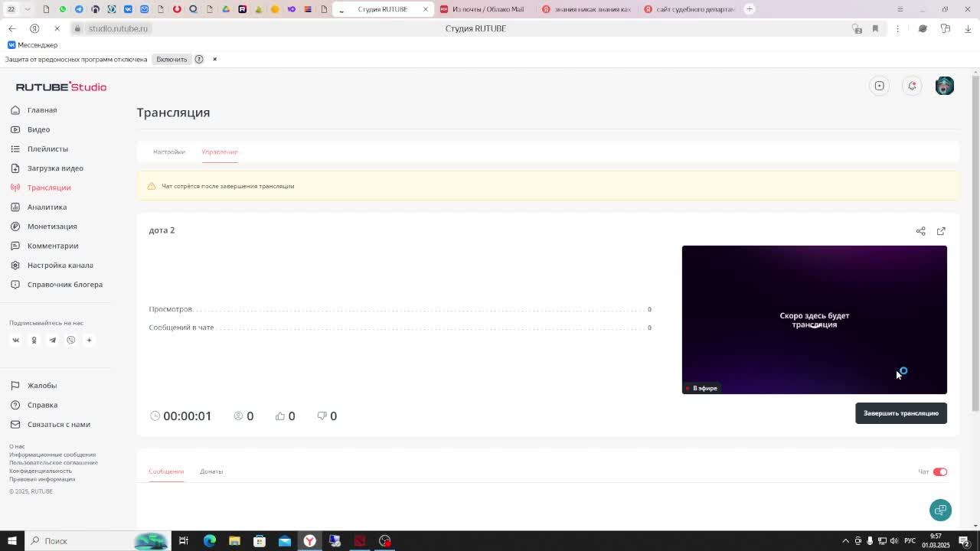Viewport: 980px width, 551px height.
Task: Click the bookmark icon in address bar
Action: 875,28
